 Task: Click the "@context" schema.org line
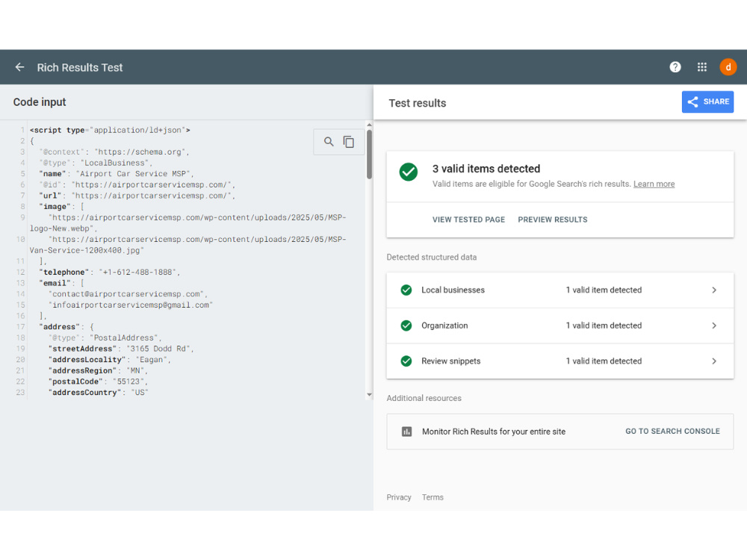click(114, 152)
